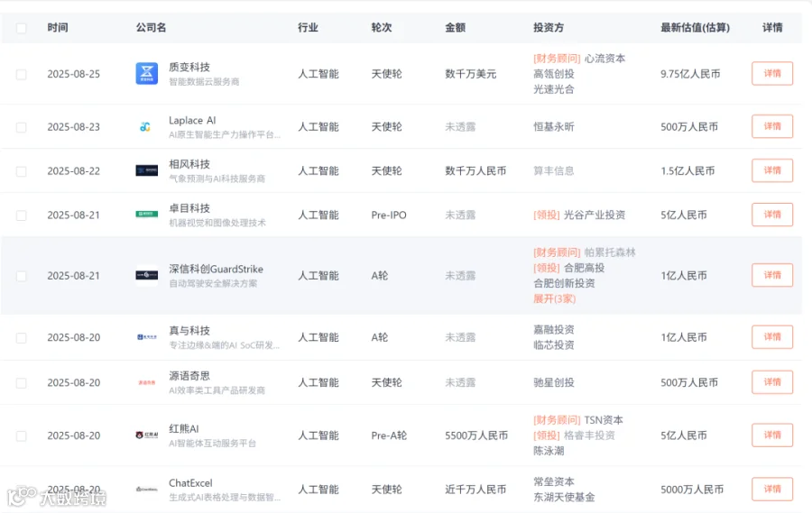
Task: Click investor 光谷产业投资
Action: [x=595, y=215]
